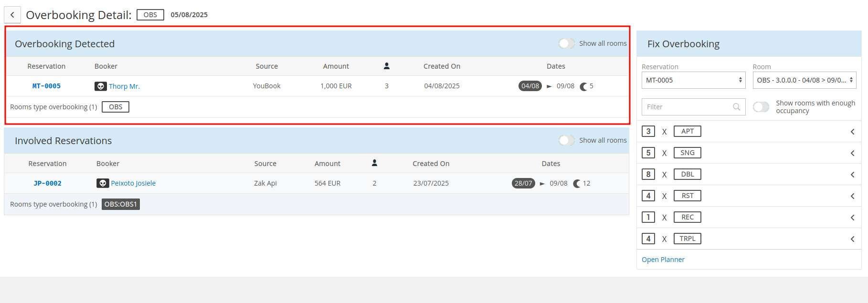Image resolution: width=868 pixels, height=303 pixels.
Task: Click the Zak Api source cell
Action: [x=265, y=183]
